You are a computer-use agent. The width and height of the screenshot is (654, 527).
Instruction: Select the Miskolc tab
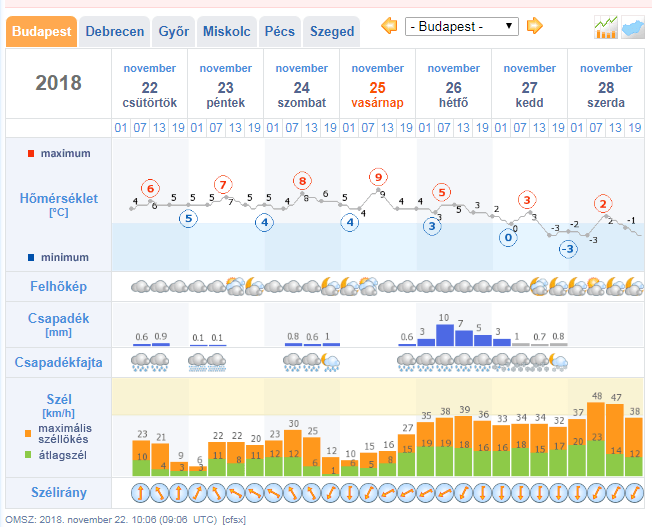click(227, 31)
